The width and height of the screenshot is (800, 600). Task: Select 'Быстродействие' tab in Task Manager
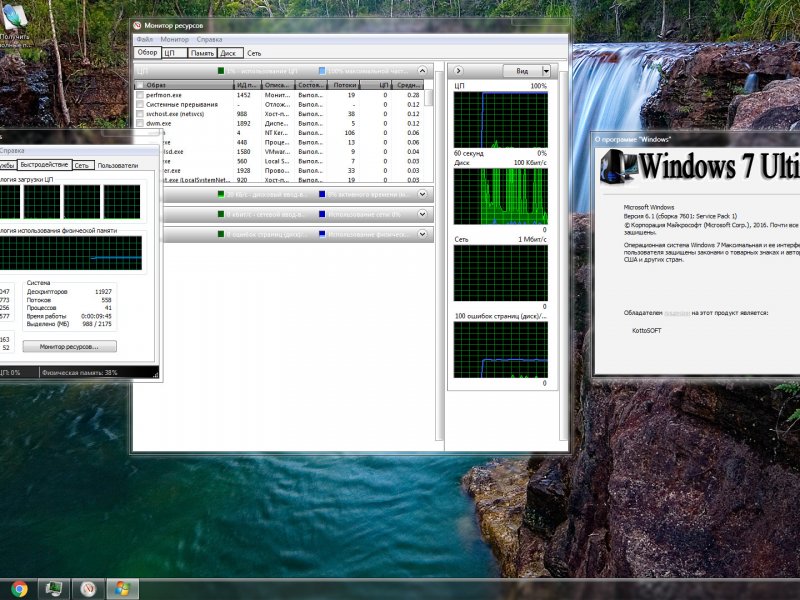point(44,165)
